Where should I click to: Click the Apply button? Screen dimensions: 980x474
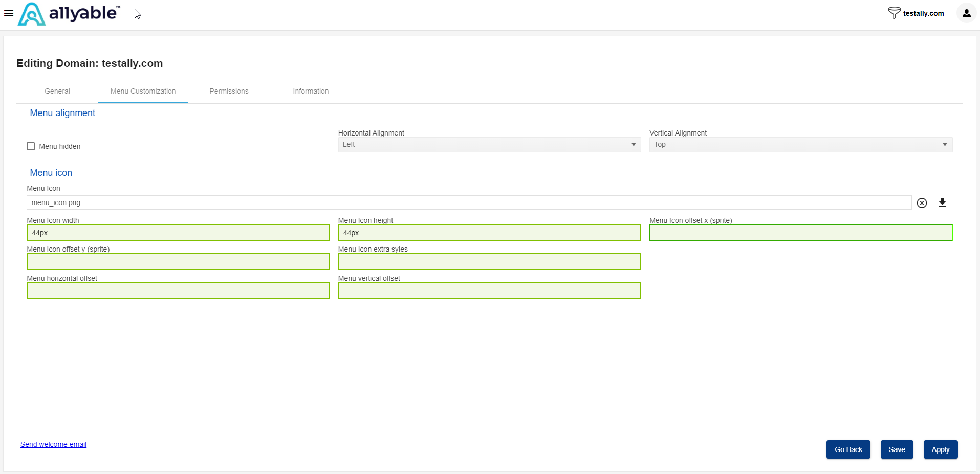point(941,449)
